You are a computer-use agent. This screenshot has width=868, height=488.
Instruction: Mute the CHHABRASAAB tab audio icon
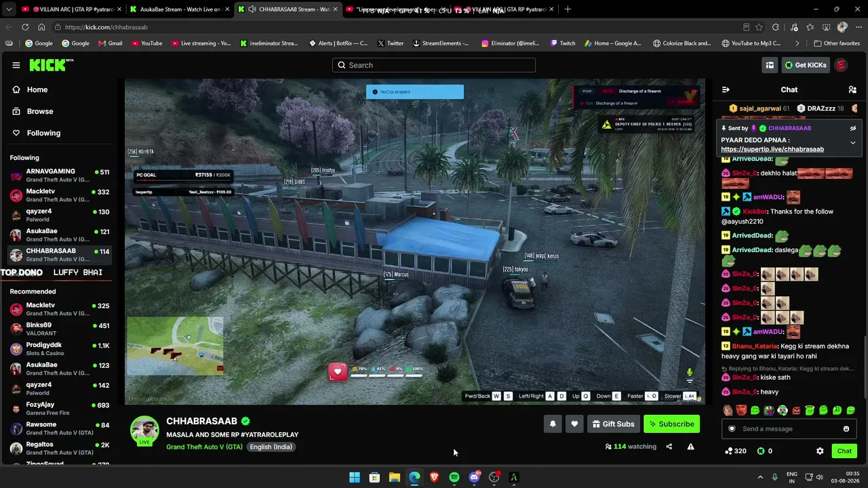coord(252,9)
